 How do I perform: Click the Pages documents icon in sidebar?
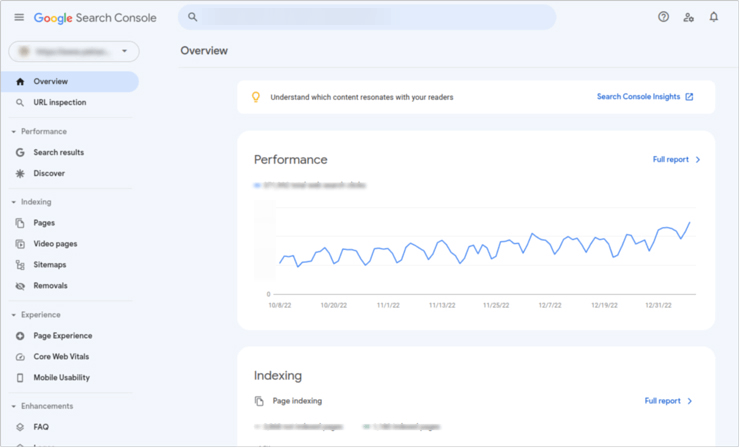click(x=20, y=223)
